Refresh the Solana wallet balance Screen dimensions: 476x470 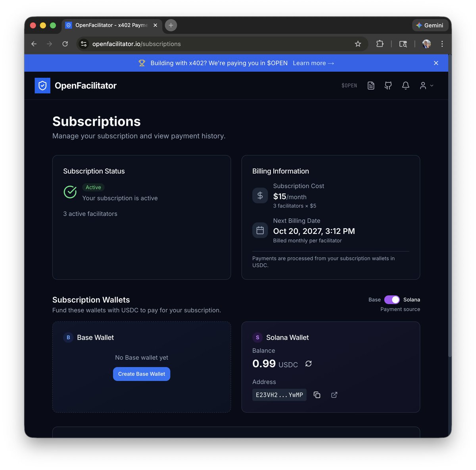pyautogui.click(x=308, y=364)
